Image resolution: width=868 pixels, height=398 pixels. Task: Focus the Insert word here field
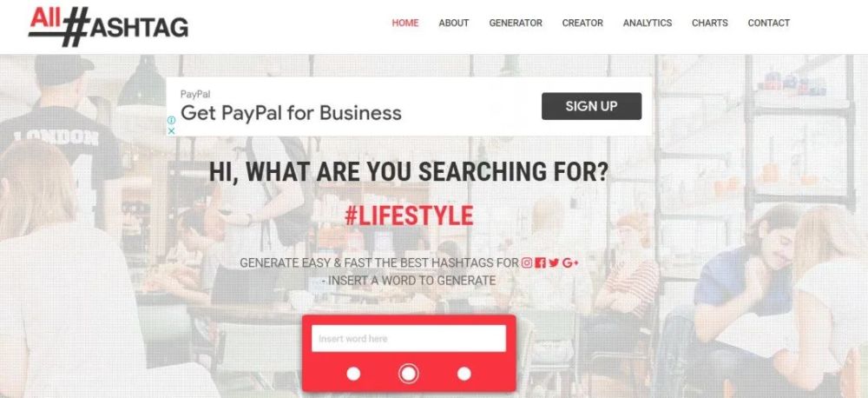tap(409, 338)
